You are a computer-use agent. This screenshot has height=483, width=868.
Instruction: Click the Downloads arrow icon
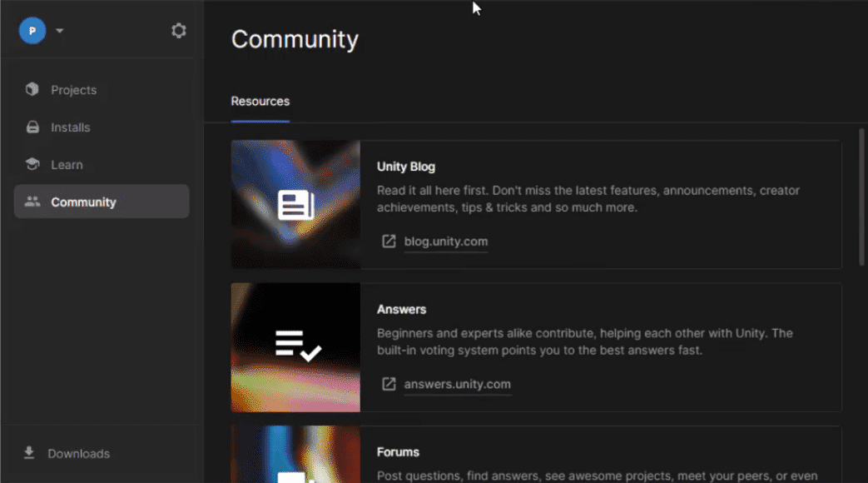pyautogui.click(x=29, y=453)
